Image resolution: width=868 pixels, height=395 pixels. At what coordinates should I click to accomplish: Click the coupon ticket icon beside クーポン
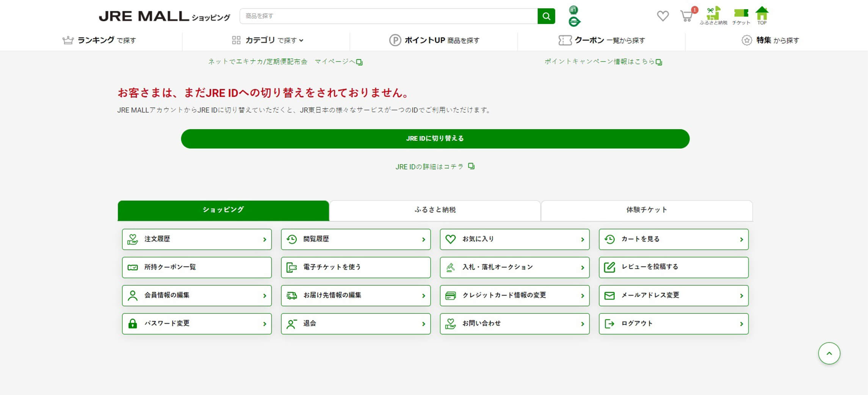click(565, 40)
